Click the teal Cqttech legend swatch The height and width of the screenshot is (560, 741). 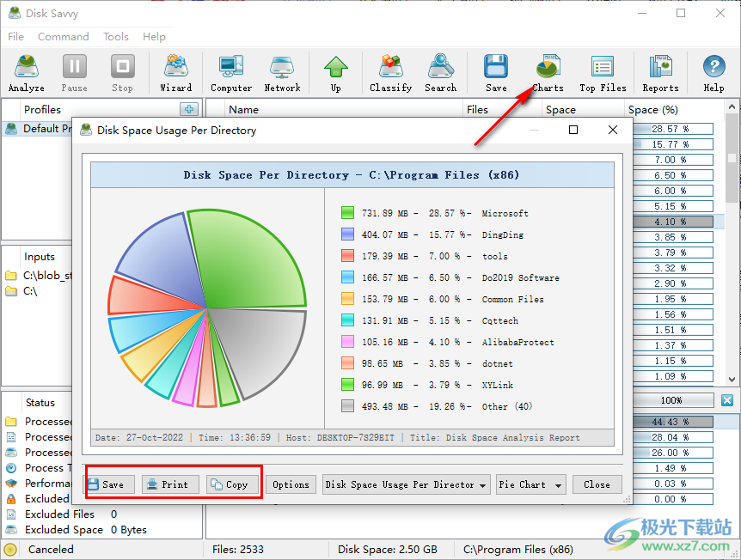(x=348, y=320)
